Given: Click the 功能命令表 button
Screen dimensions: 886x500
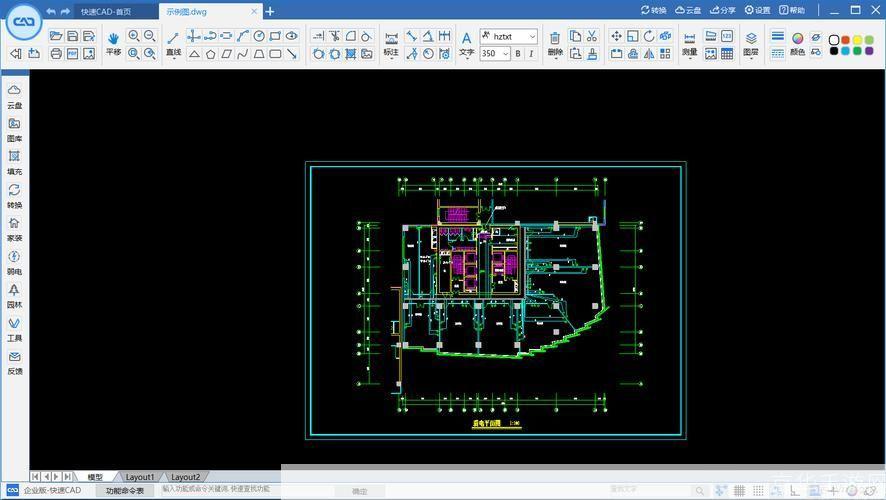Looking at the screenshot, I should pos(125,490).
